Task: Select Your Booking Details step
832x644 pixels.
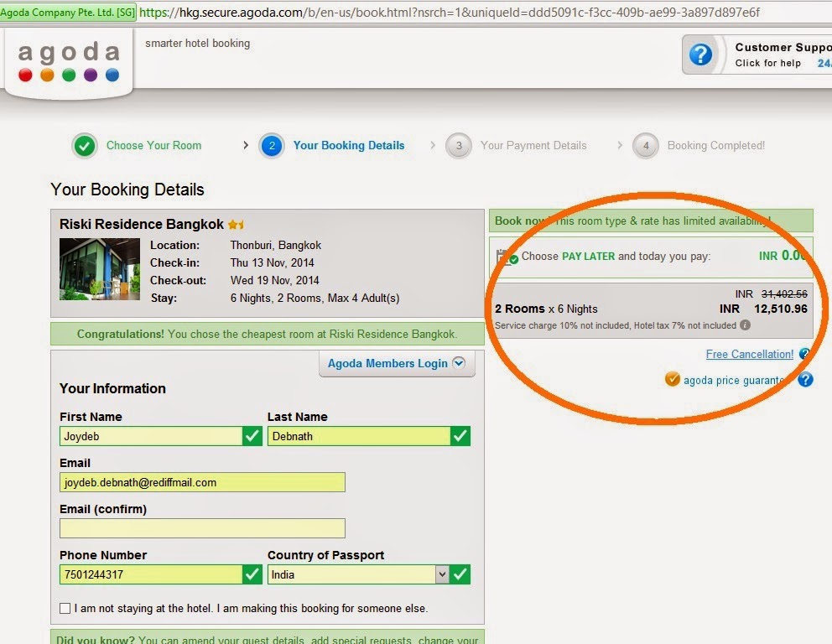Action: tap(349, 145)
